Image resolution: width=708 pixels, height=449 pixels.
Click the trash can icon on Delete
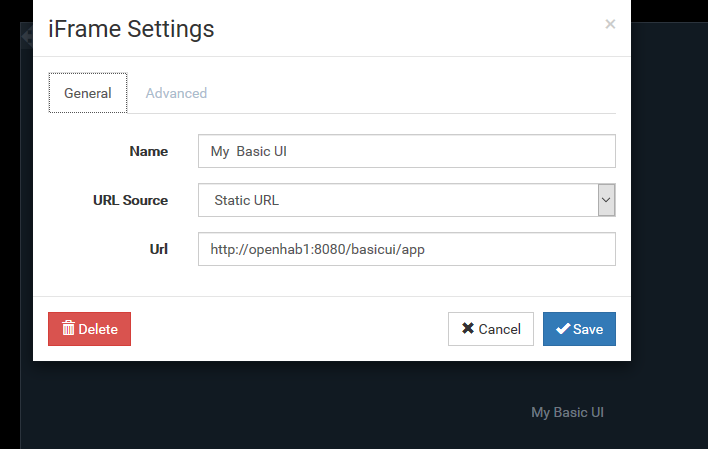tap(68, 328)
